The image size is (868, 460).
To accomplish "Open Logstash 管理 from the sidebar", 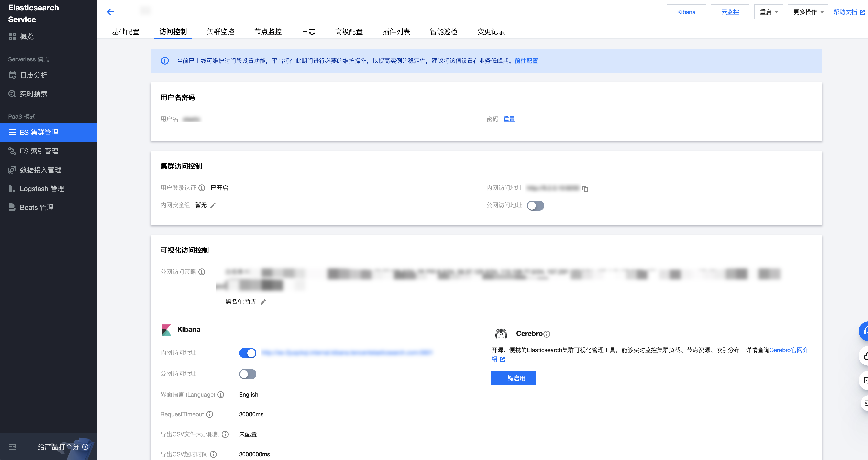I will click(41, 189).
